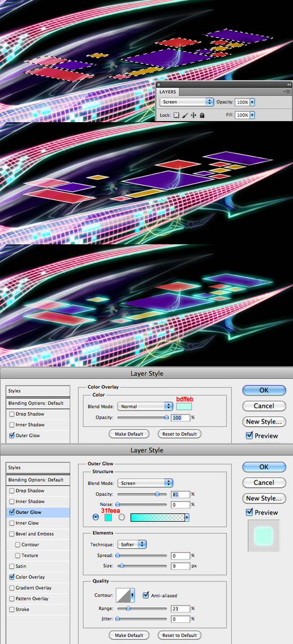Click the Color Overlay opacity value field showing 100

click(x=181, y=418)
